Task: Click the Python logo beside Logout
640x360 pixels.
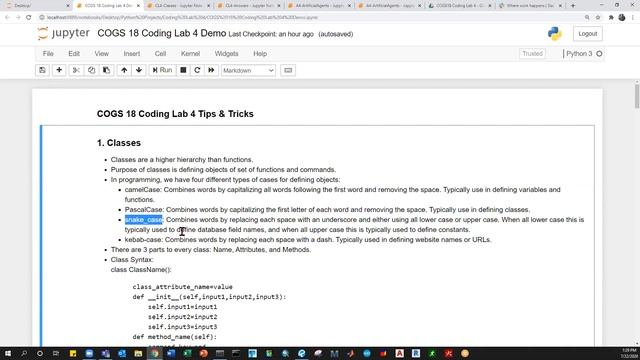Action: pos(555,33)
